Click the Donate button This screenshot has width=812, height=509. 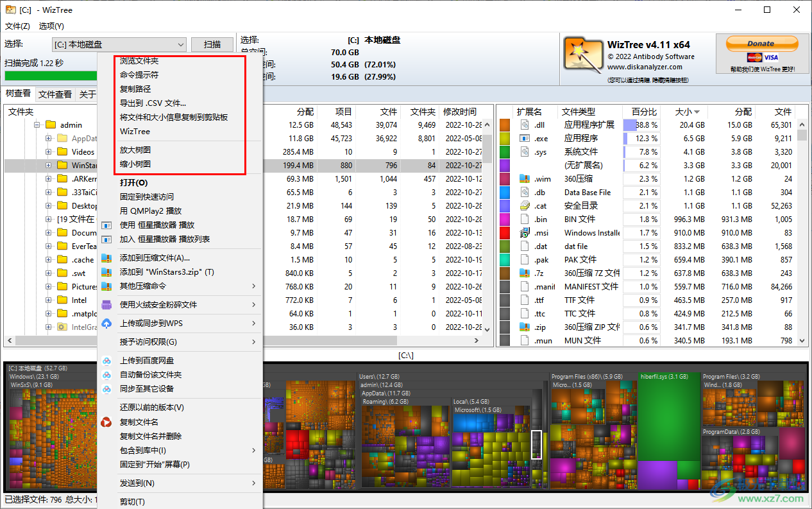tap(761, 44)
